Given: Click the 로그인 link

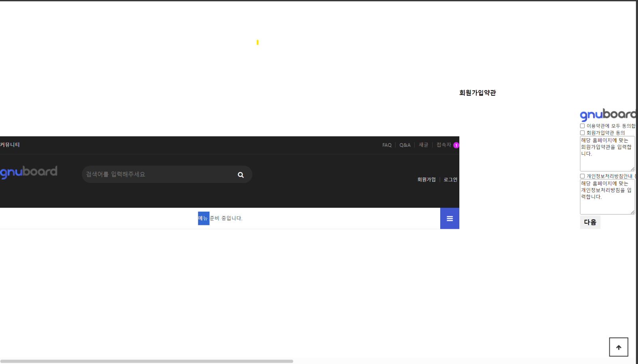Looking at the screenshot, I should point(451,180).
